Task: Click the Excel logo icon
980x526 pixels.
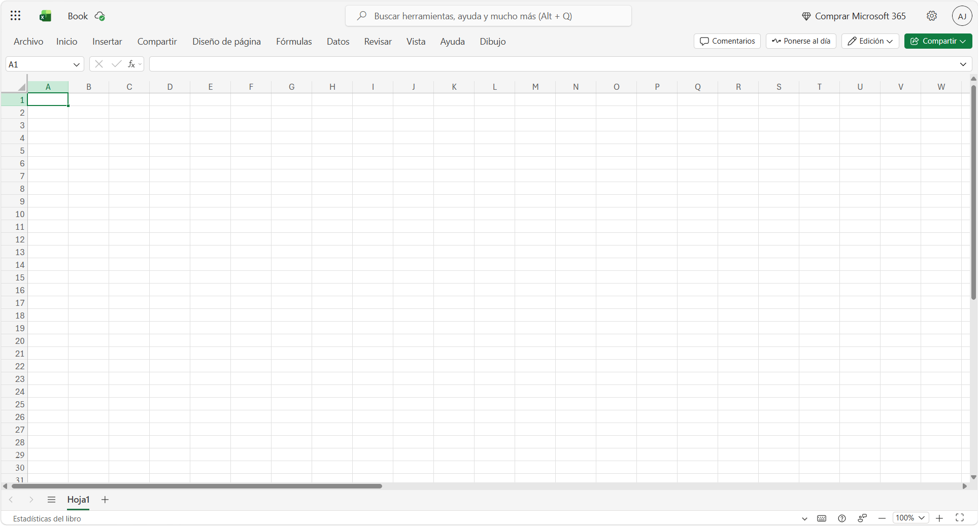Action: point(45,16)
